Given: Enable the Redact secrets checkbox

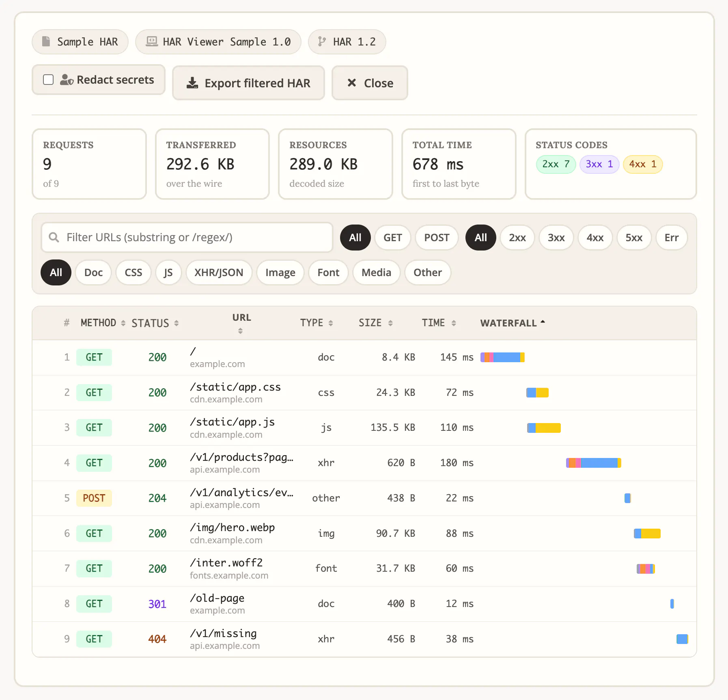Looking at the screenshot, I should [x=48, y=80].
